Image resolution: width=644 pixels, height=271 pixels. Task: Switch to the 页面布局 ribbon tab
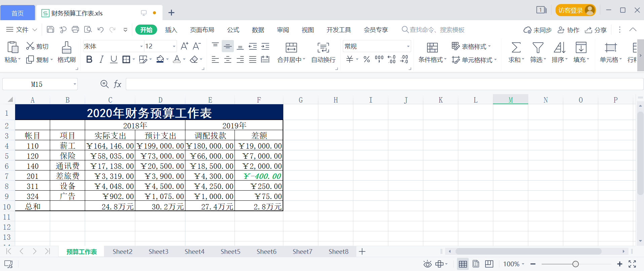tap(202, 30)
